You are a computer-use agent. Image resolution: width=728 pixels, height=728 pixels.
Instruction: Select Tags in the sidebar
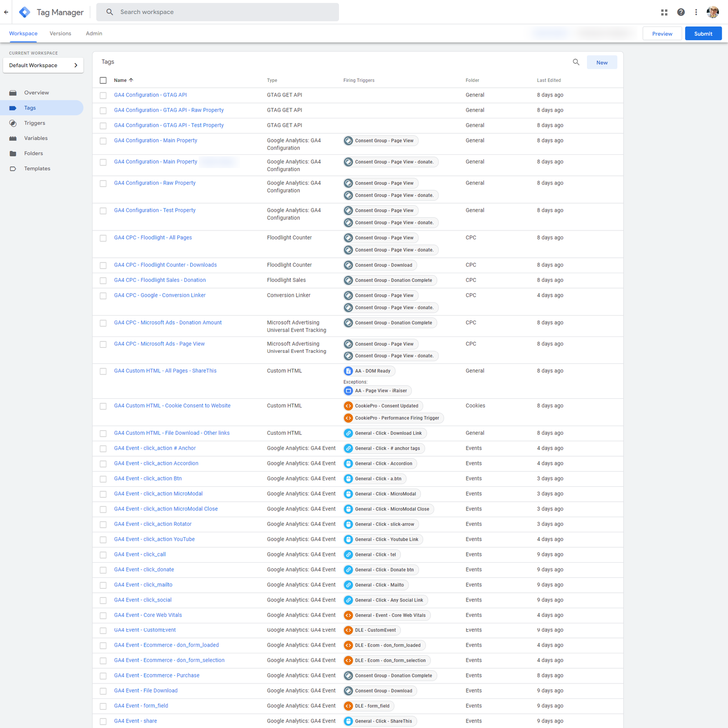pyautogui.click(x=41, y=108)
